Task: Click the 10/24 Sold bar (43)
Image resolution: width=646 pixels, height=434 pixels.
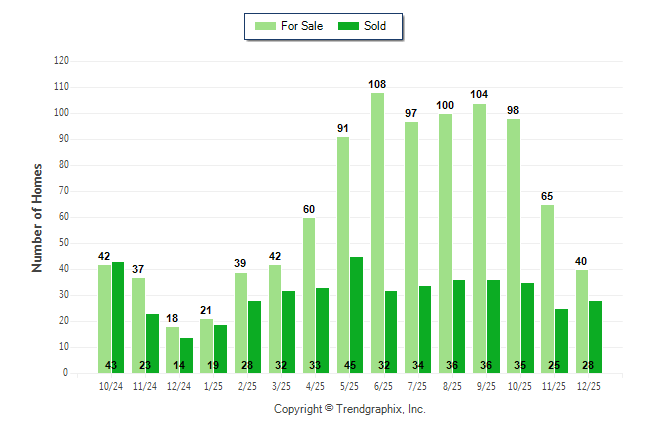Action: [x=118, y=318]
